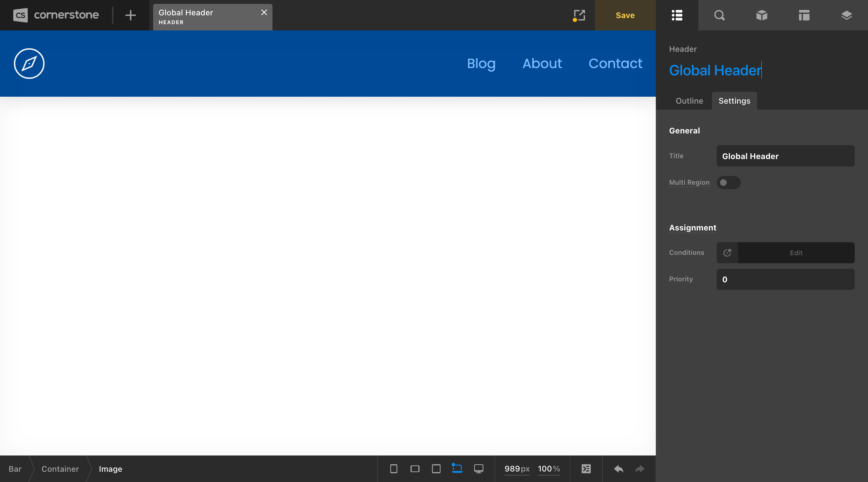Select the tablet landscape preview icon

point(415,468)
